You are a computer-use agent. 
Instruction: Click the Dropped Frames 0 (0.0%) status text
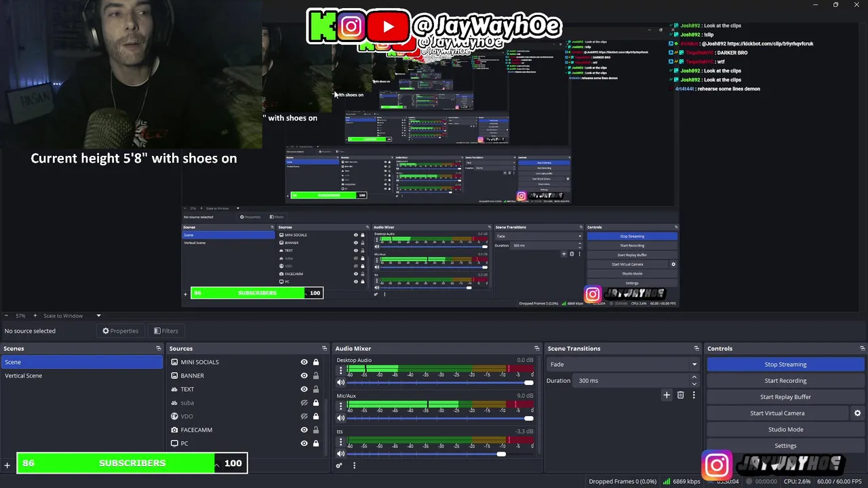pyautogui.click(x=623, y=481)
